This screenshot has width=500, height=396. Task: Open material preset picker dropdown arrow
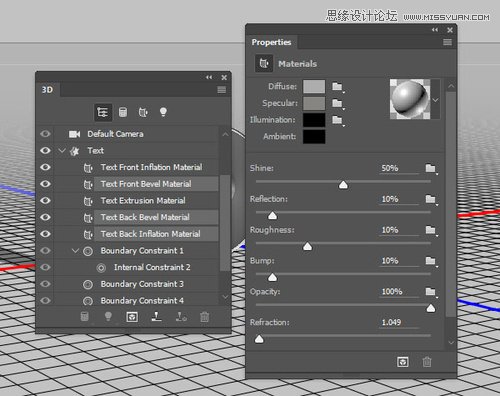coord(435,100)
